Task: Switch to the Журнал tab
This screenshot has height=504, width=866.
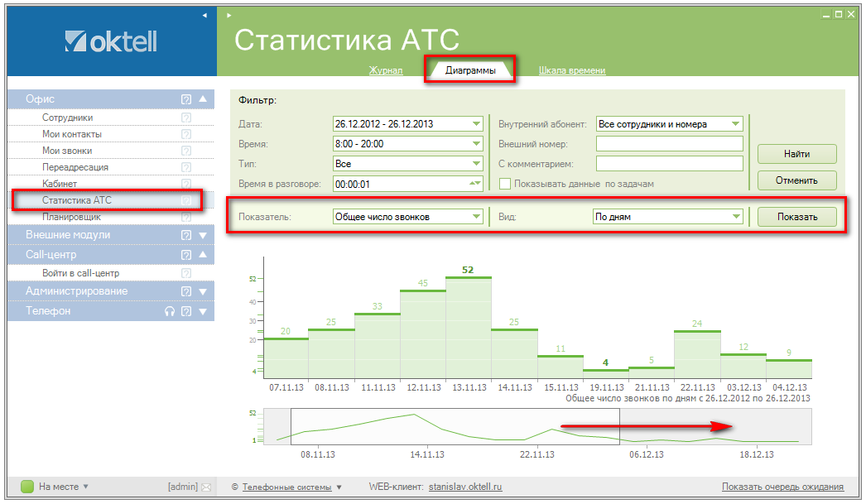Action: 386,70
